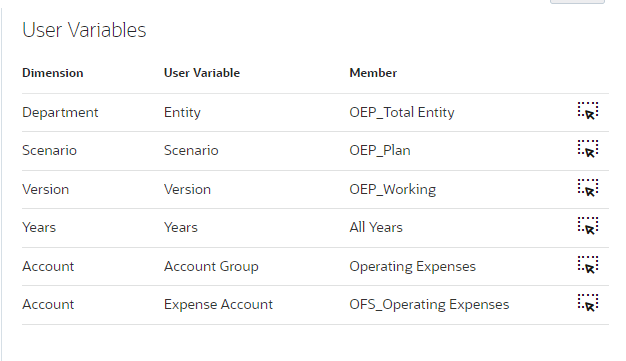The image size is (626, 361).
Task: Click the OEP_Total Entity member value
Action: point(402,113)
